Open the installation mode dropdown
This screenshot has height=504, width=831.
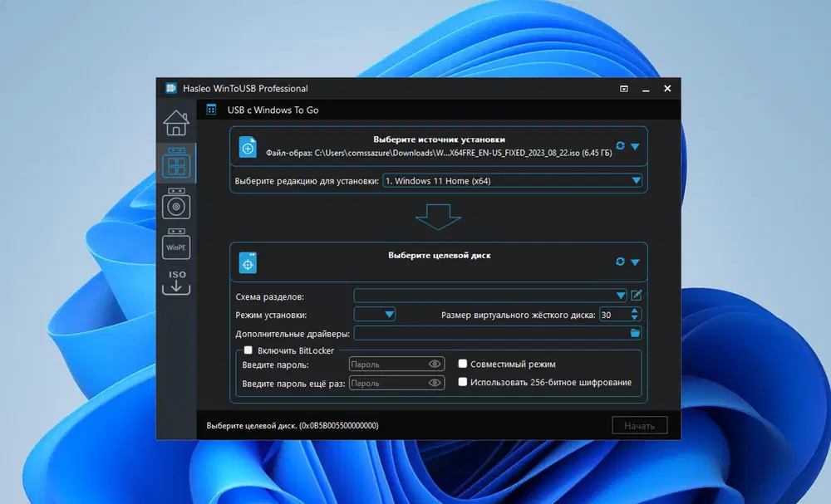coord(389,315)
